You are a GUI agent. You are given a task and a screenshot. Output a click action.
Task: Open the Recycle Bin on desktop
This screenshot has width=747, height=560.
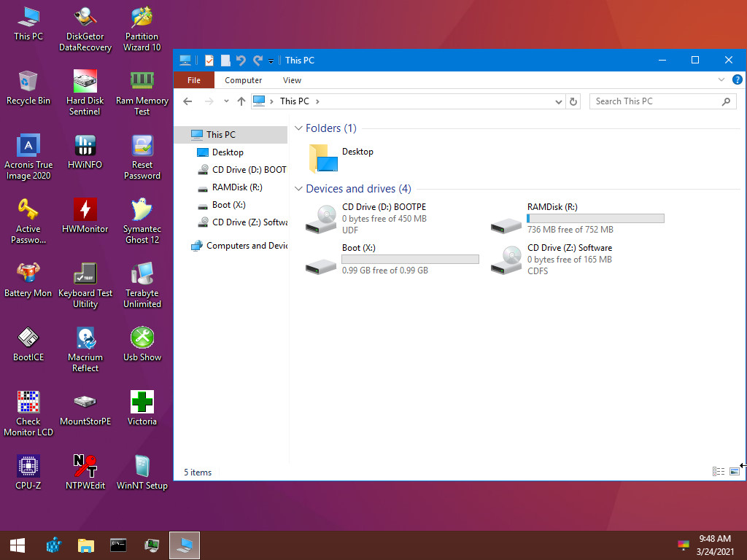(28, 87)
